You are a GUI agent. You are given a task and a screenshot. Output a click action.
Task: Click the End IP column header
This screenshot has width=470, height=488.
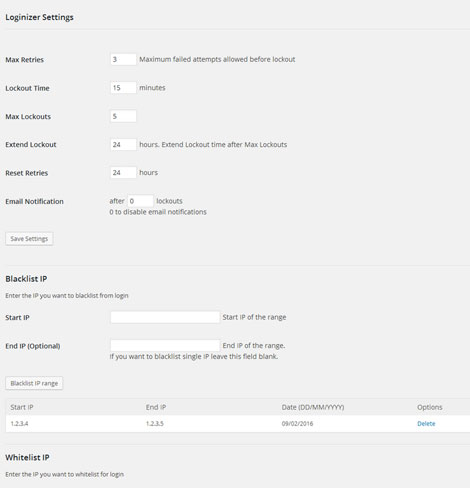click(x=156, y=407)
